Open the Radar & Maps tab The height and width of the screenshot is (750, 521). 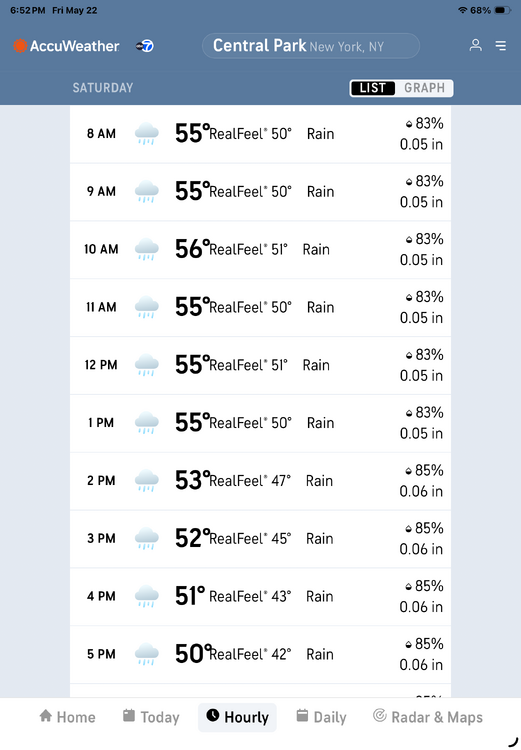[x=428, y=717]
